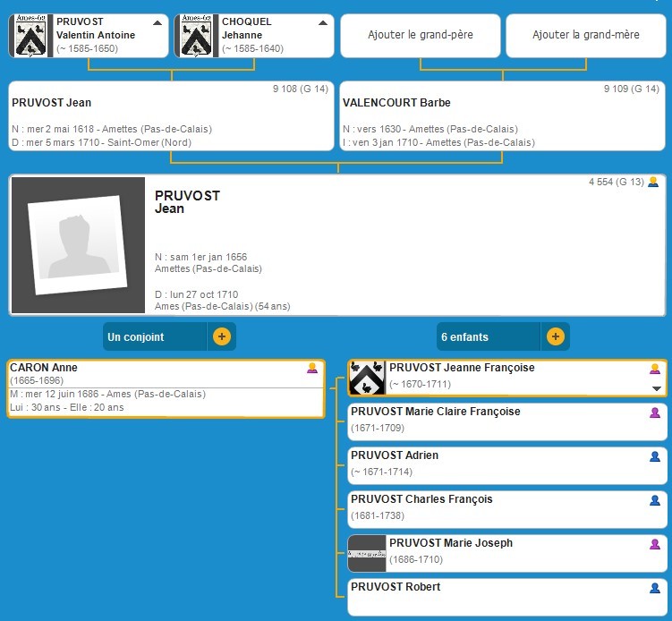Open the 6 enfants section header
Image resolution: width=672 pixels, height=621 pixels.
(489, 337)
